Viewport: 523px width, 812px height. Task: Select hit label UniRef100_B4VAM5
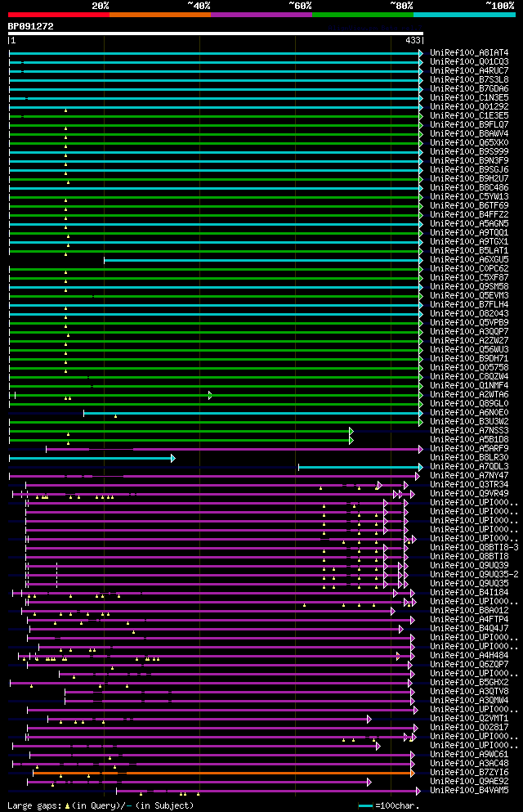pyautogui.click(x=469, y=790)
